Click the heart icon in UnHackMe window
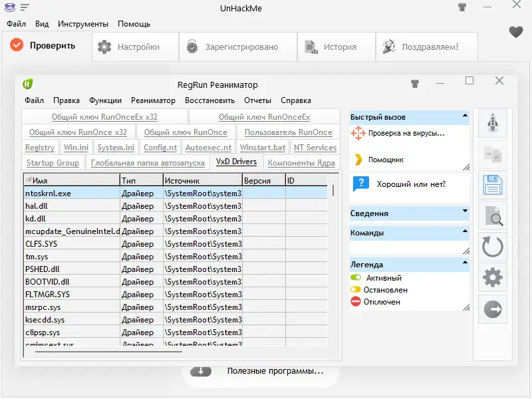The width and height of the screenshot is (532, 399). pyautogui.click(x=516, y=32)
